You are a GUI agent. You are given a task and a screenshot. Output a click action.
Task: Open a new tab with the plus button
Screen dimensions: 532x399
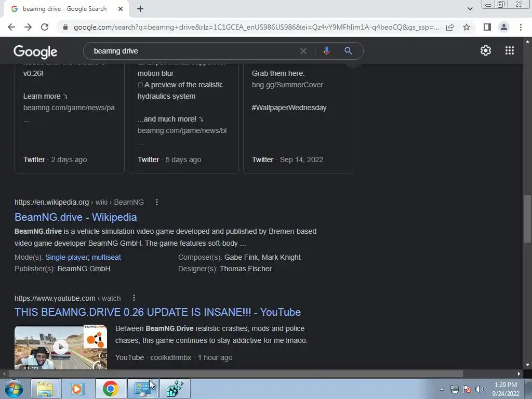click(x=140, y=9)
